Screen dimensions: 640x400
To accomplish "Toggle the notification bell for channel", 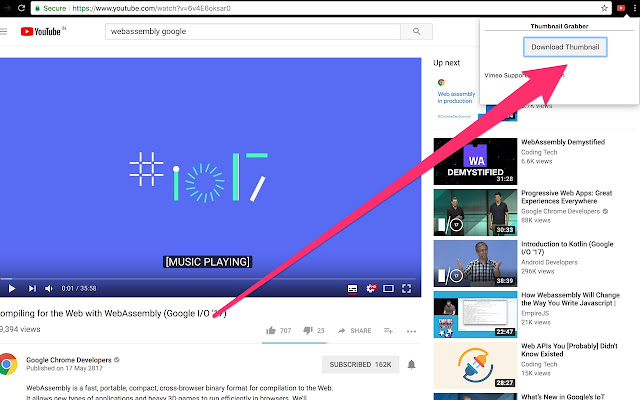I will click(x=411, y=364).
